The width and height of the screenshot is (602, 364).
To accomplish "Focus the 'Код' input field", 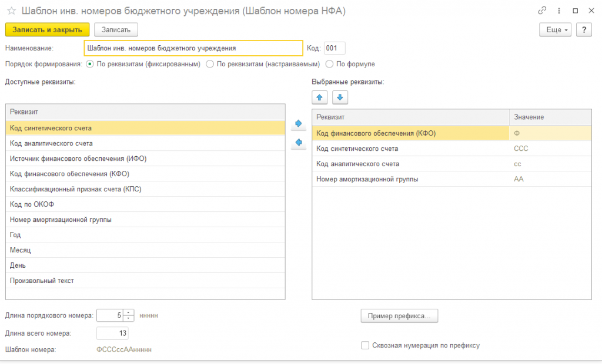I will (335, 48).
